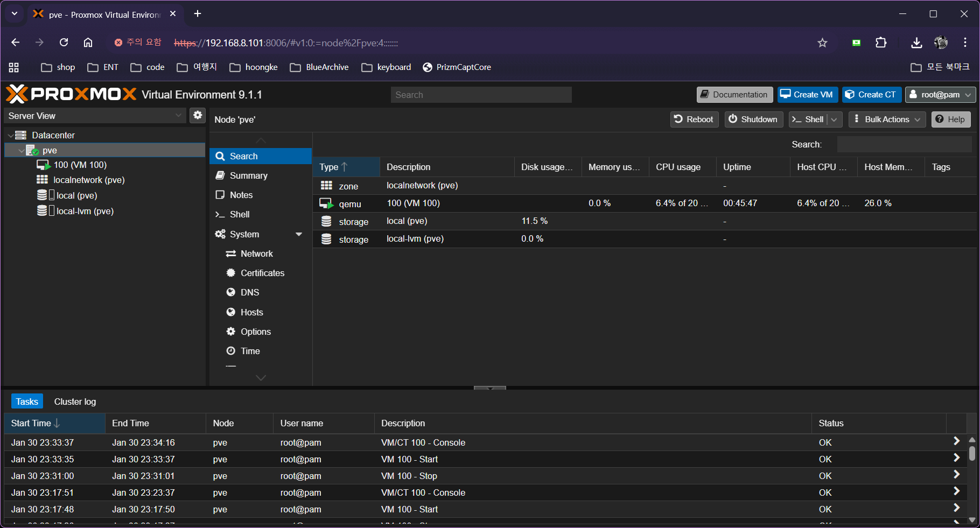
Task: Collapse the System submenu arrow
Action: (299, 234)
